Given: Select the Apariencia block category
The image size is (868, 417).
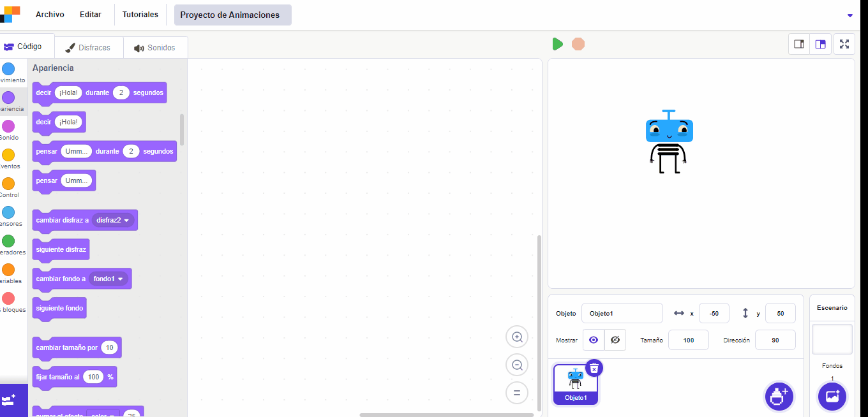Looking at the screenshot, I should [x=12, y=102].
